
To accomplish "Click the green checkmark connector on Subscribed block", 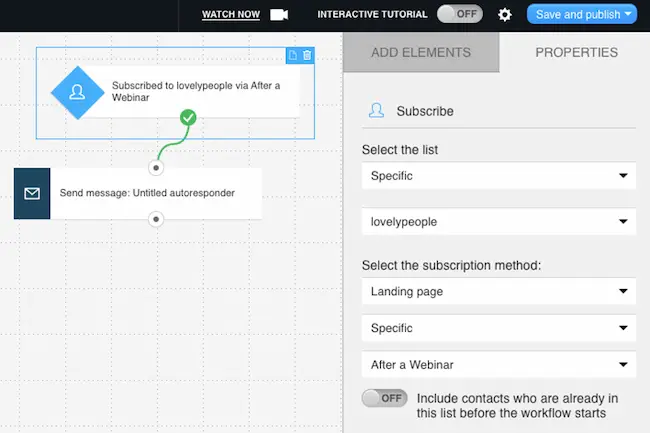I will (x=188, y=118).
